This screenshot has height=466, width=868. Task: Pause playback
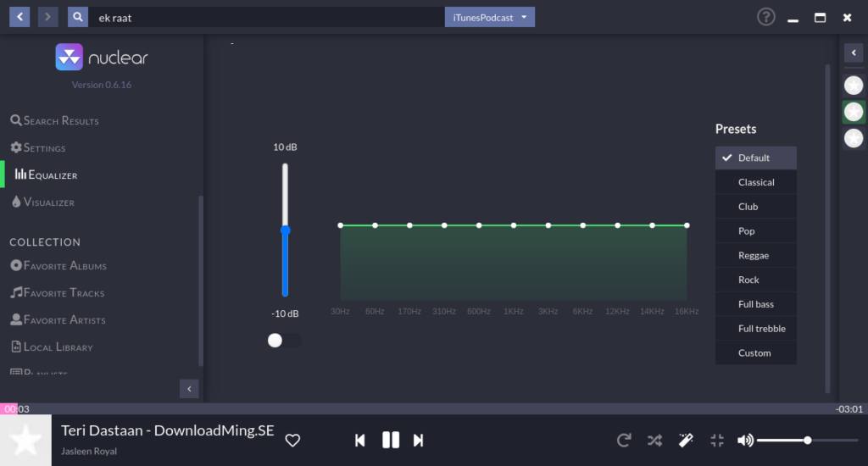(391, 441)
